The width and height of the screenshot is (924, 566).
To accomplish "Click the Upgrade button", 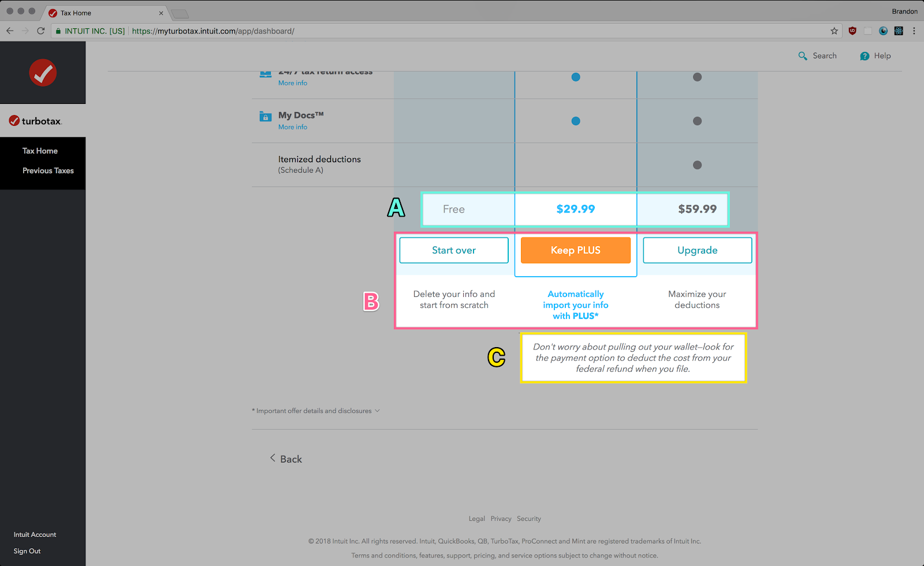I will point(698,250).
